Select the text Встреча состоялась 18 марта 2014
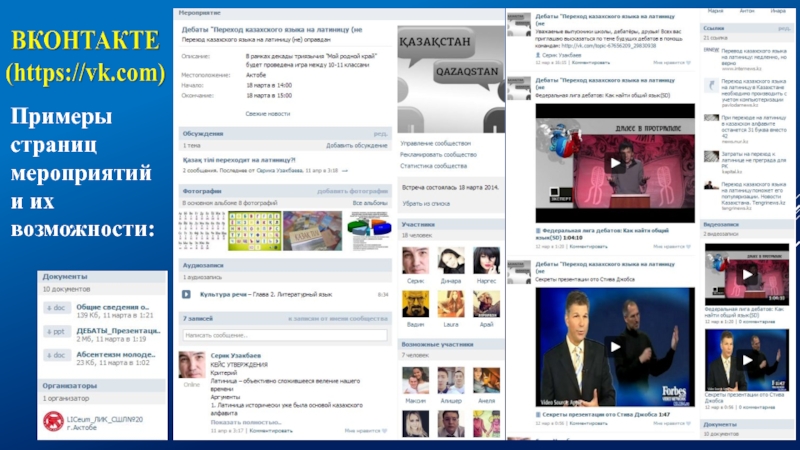The width and height of the screenshot is (800, 450). 450,188
